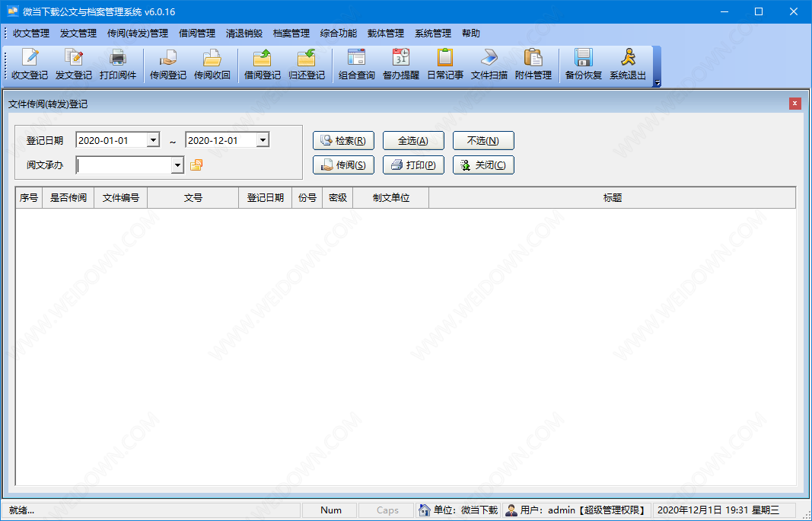Open the 收文登记 toolbar icon
The image size is (812, 521).
click(30, 64)
